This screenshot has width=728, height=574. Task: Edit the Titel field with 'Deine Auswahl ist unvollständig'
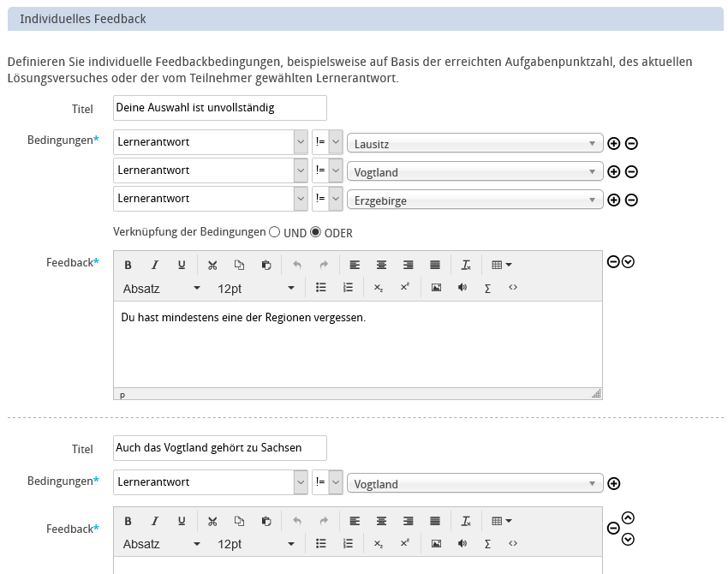point(218,107)
